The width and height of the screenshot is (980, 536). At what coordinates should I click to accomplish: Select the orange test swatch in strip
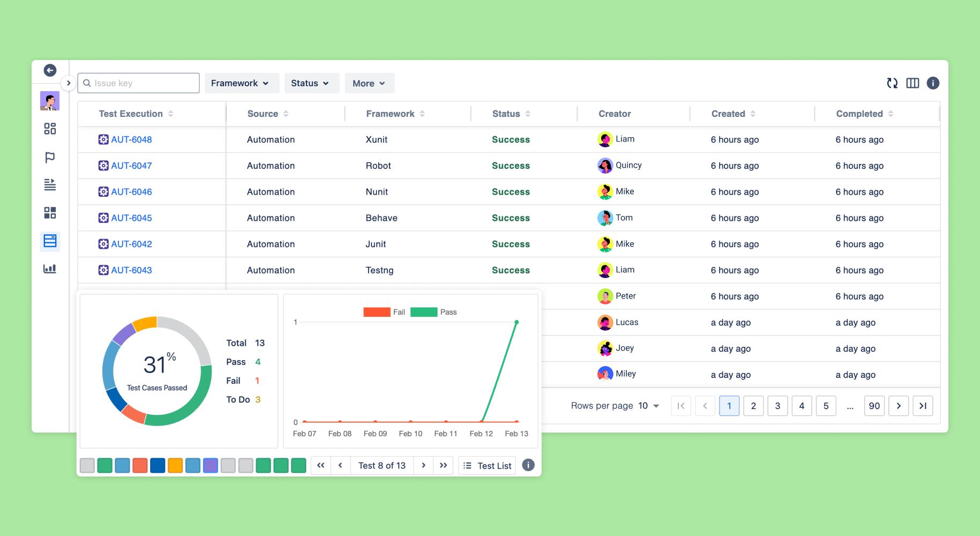click(175, 465)
